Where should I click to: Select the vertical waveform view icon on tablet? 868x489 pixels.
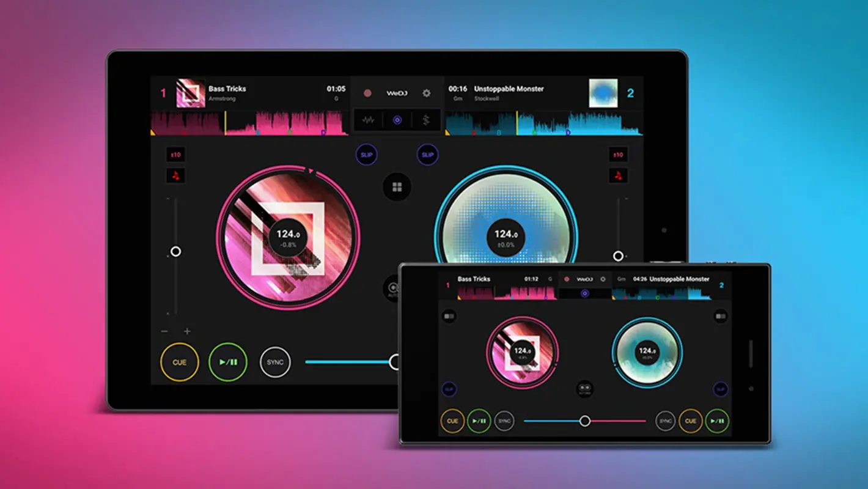[x=426, y=120]
